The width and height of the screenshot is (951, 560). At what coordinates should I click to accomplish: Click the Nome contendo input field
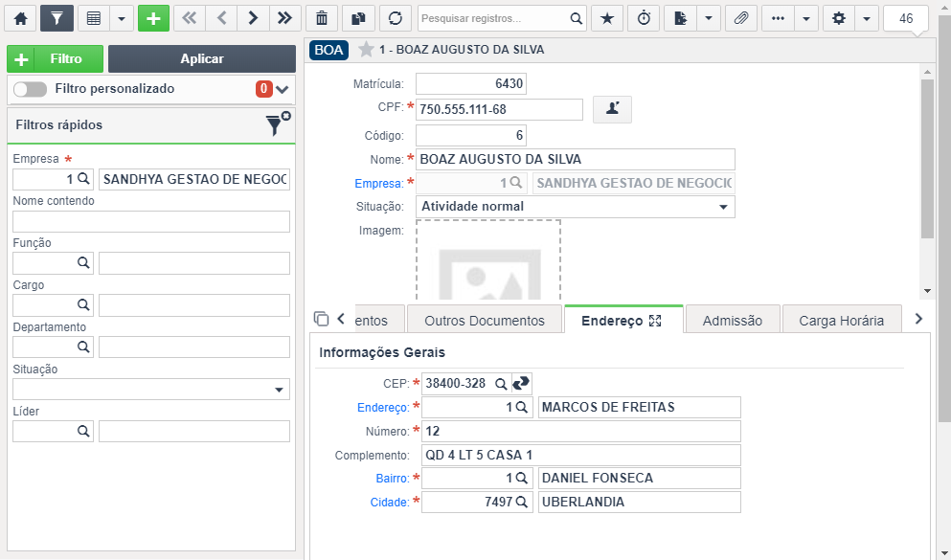(x=151, y=222)
